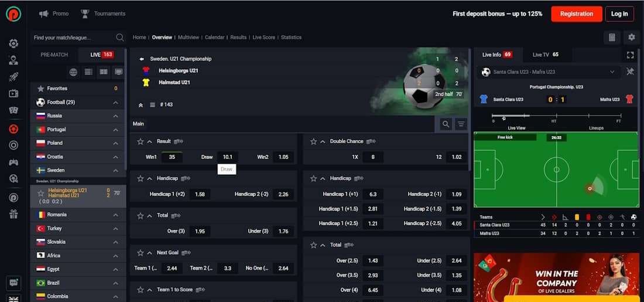
Task: Open the settings gear top right
Action: point(632,38)
